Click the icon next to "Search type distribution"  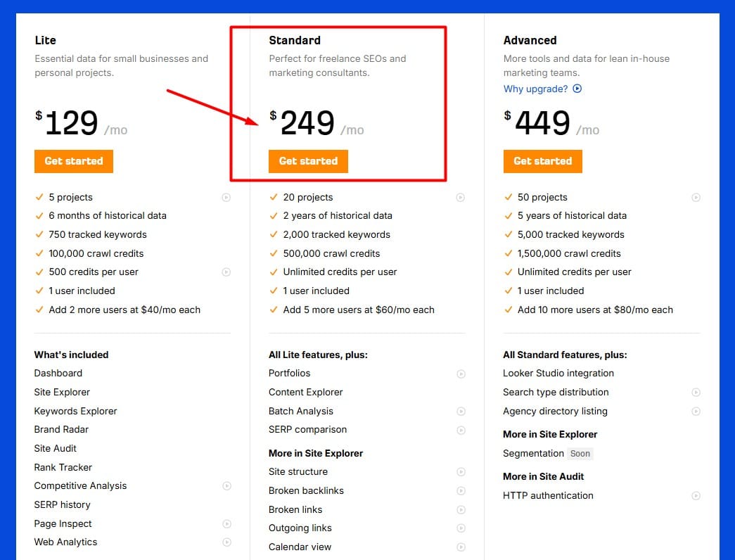click(x=696, y=392)
